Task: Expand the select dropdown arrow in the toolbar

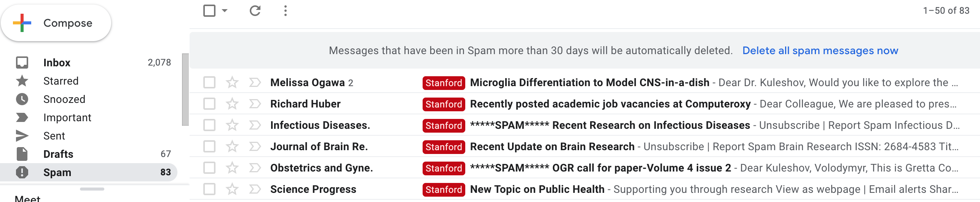Action: [225, 11]
